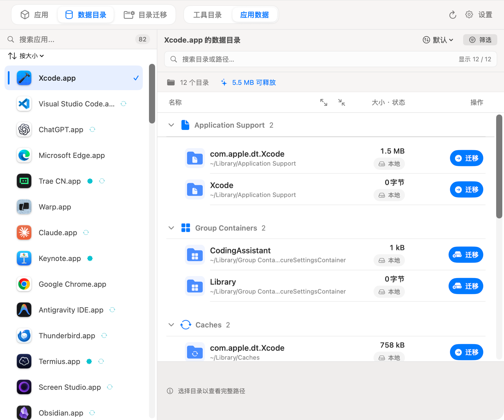Viewport: 504px width, 420px height.
Task: Click the sync icon beside Claude.app
Action: [x=86, y=233]
